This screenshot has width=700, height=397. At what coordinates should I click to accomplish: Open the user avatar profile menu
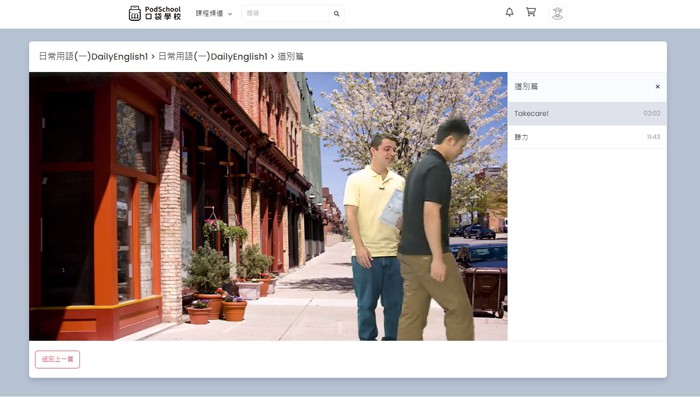557,13
